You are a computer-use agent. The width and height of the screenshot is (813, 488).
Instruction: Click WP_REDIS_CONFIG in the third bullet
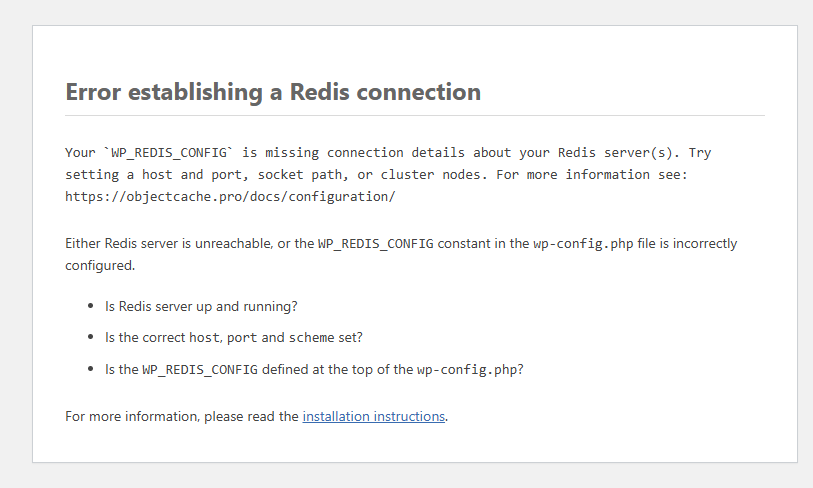[200, 369]
